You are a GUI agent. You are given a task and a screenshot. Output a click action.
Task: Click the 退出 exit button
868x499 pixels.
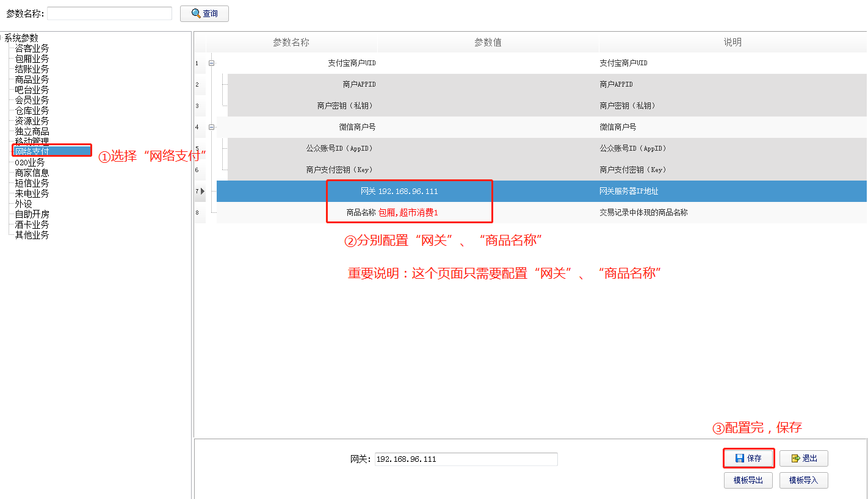(804, 458)
